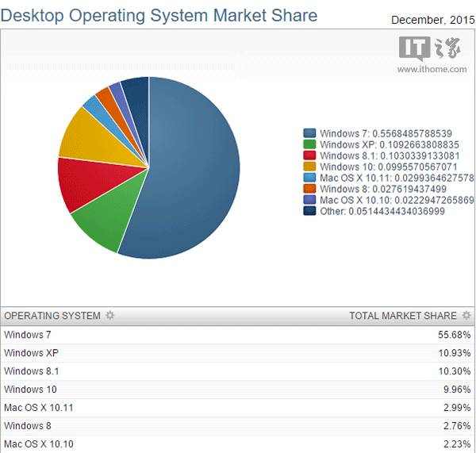Click 'Windows 8.1: 0.1030339133081' legend text
This screenshot has height=453, width=476.
(390, 155)
